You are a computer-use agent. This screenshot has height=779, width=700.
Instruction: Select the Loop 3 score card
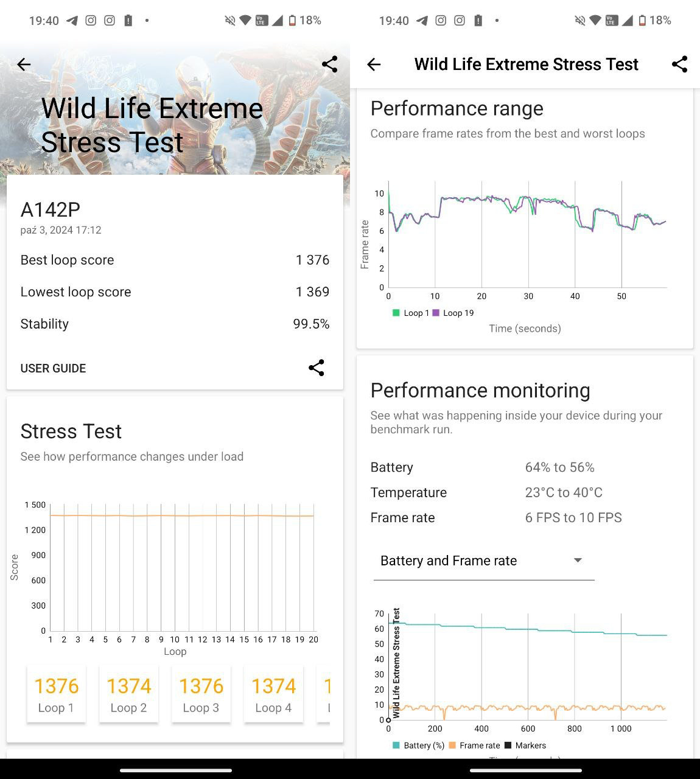201,694
